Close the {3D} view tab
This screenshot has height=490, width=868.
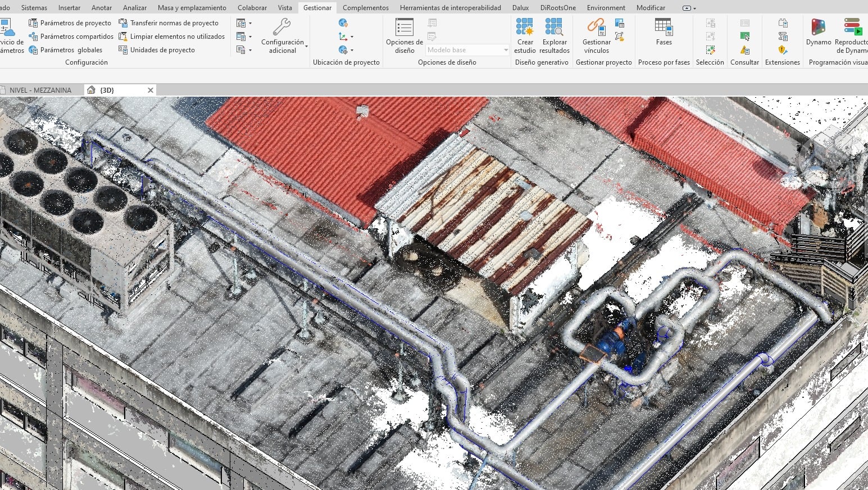151,90
